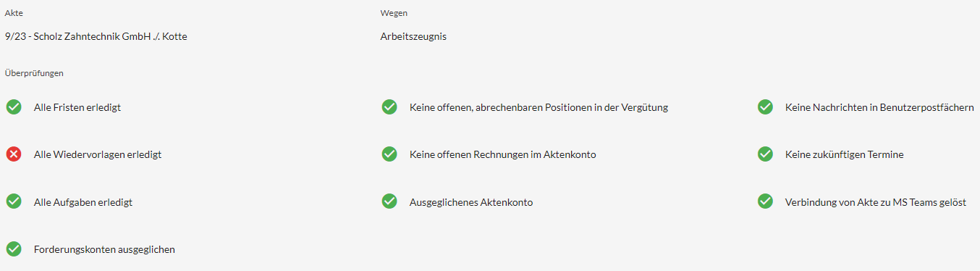
Task: Click green check icon beside Alle Fristen erledigt
Action: pos(14,107)
